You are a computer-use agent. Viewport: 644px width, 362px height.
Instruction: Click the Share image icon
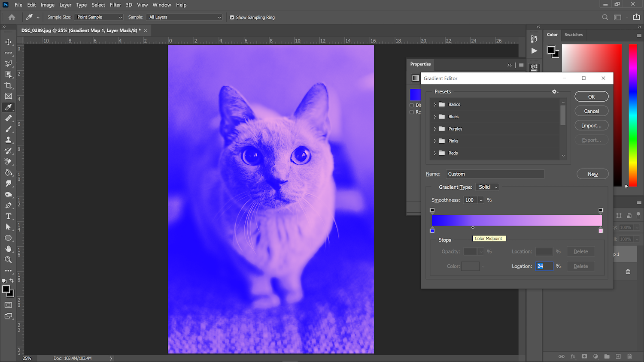click(636, 17)
